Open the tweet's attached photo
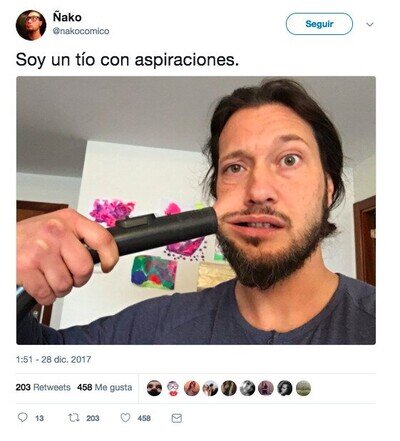 click(x=196, y=210)
